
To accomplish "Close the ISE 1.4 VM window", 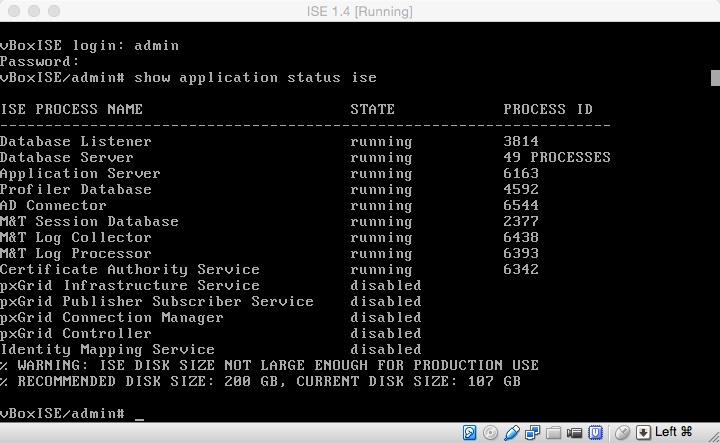I will click(x=14, y=11).
